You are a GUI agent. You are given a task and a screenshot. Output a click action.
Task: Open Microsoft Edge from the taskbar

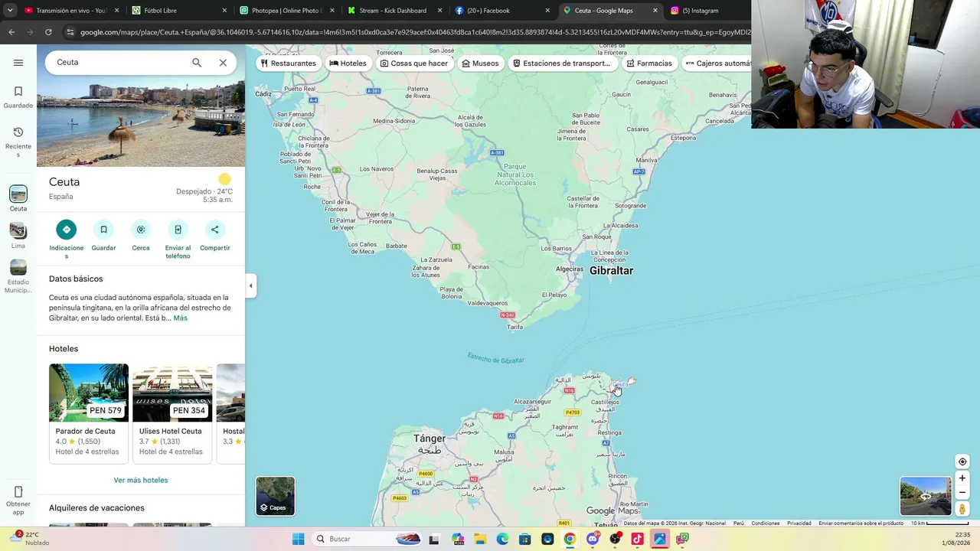click(x=502, y=539)
